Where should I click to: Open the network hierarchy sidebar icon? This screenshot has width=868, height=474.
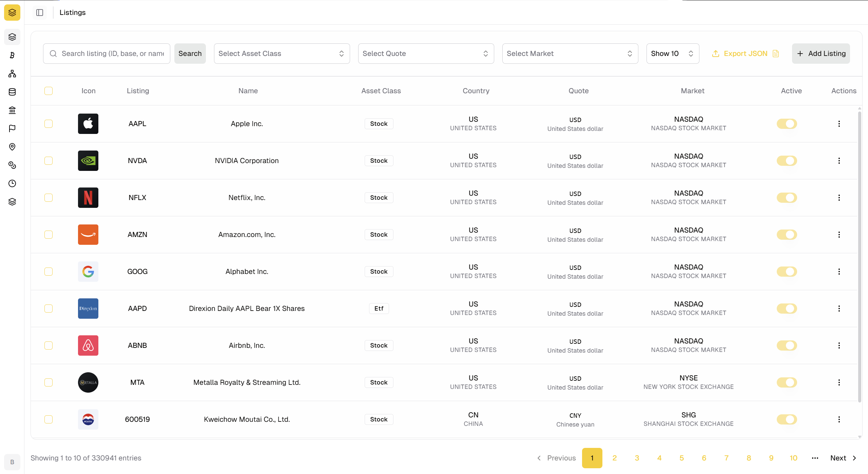tap(12, 74)
